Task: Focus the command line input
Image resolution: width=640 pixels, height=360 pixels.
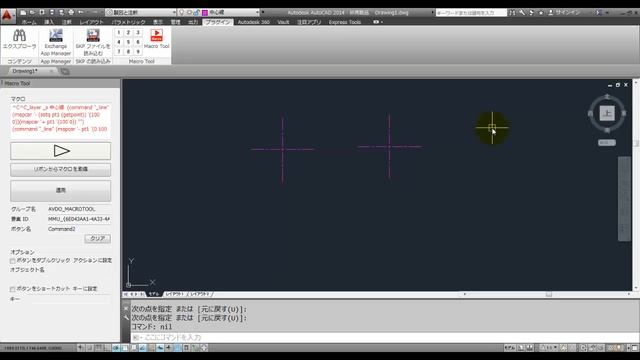Action: pos(384,338)
